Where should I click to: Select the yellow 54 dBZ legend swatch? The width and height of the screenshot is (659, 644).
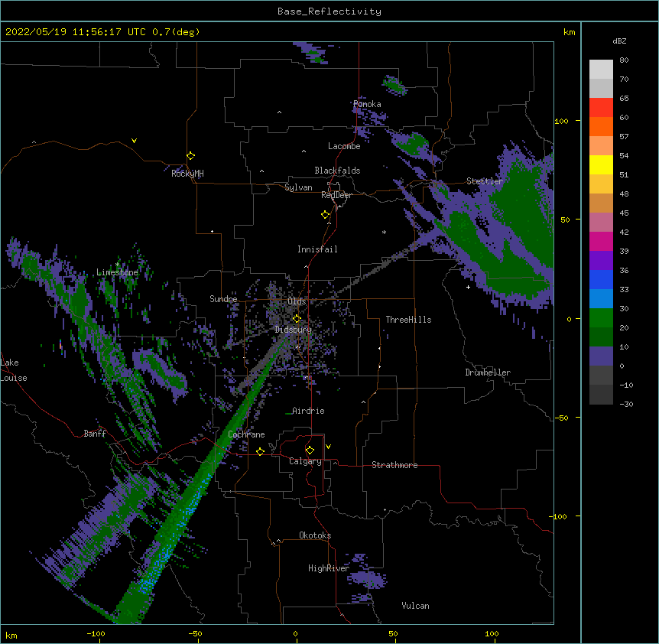pos(601,164)
